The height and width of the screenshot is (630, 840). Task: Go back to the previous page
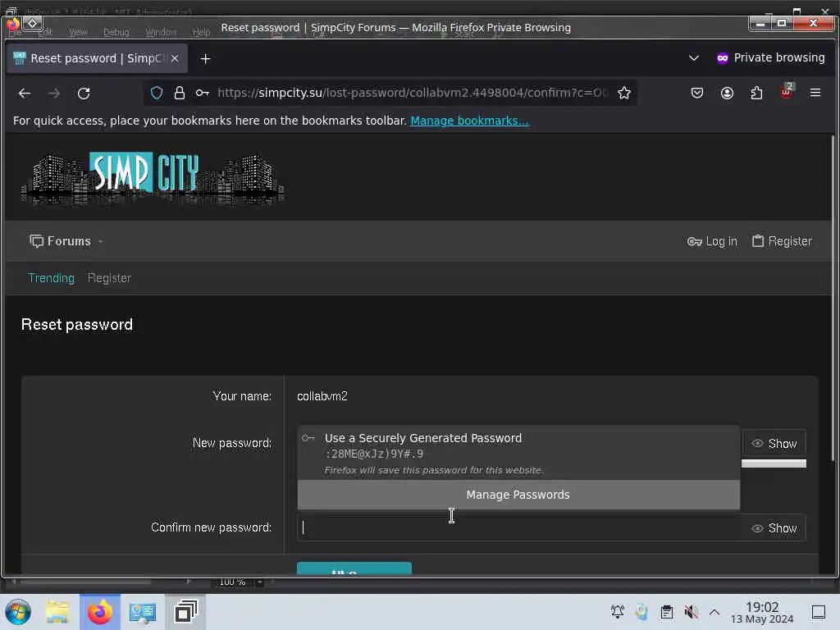click(25, 94)
